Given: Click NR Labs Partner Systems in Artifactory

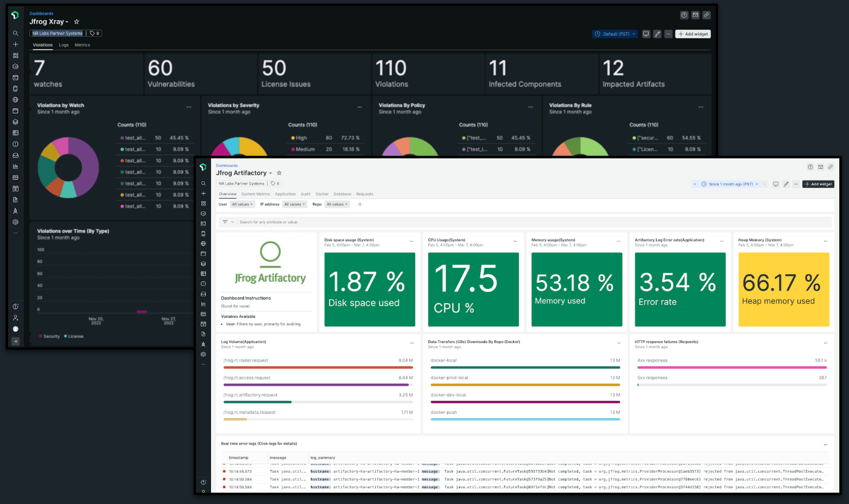Looking at the screenshot, I should point(242,183).
